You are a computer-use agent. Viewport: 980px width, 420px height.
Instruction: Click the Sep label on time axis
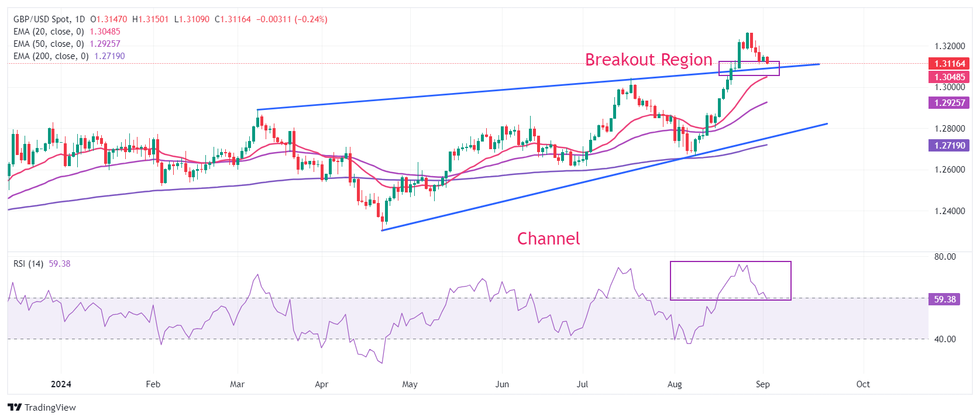pyautogui.click(x=762, y=384)
